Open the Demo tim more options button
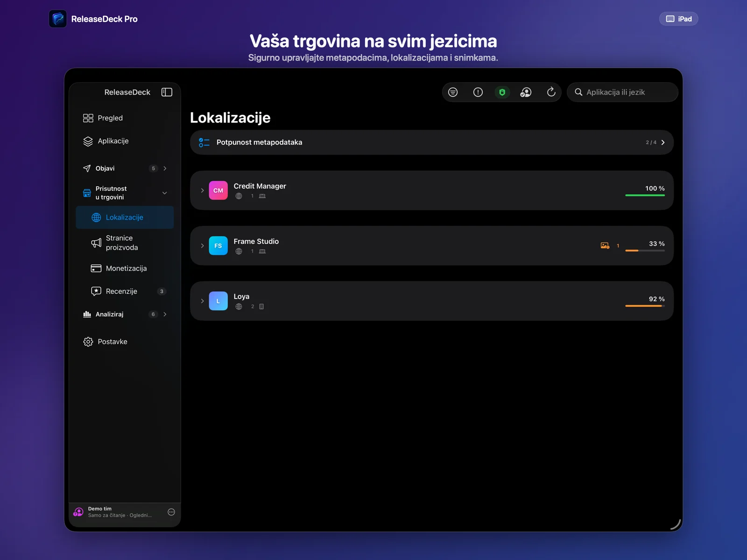 tap(171, 512)
